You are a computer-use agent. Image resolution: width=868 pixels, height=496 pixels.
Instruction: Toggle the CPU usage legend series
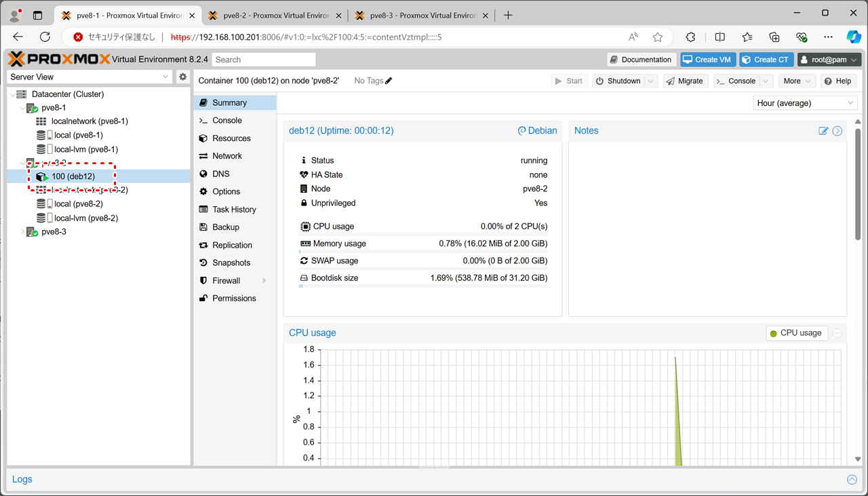796,333
